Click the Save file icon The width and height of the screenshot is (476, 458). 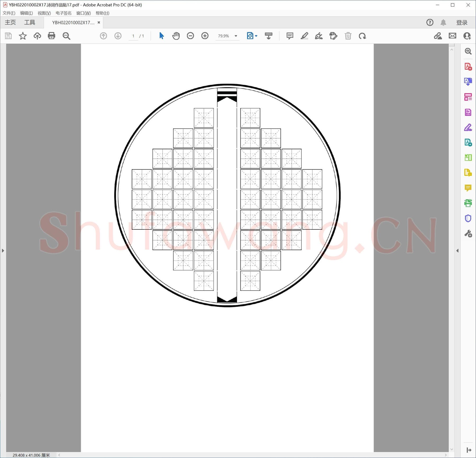pos(8,36)
